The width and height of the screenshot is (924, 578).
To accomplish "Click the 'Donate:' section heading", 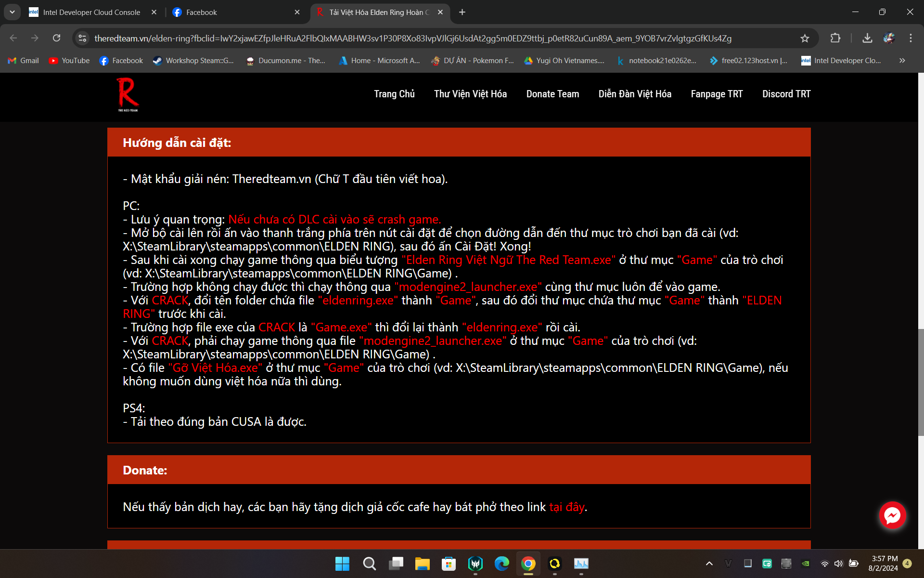I will pyautogui.click(x=145, y=470).
